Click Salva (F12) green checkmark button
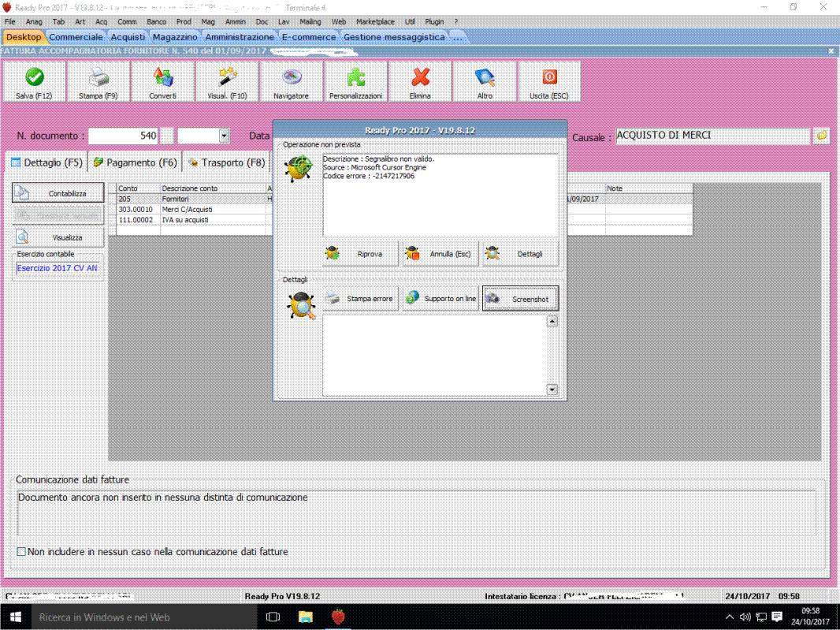Screen dimensions: 840x630 (35, 81)
